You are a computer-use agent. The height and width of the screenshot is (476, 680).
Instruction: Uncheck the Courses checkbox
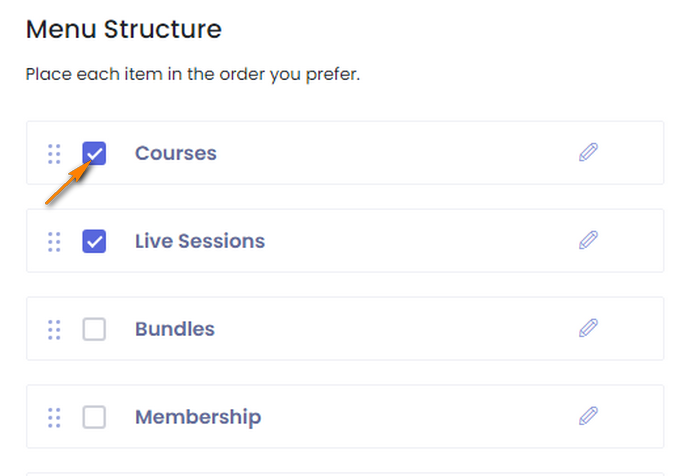tap(94, 153)
